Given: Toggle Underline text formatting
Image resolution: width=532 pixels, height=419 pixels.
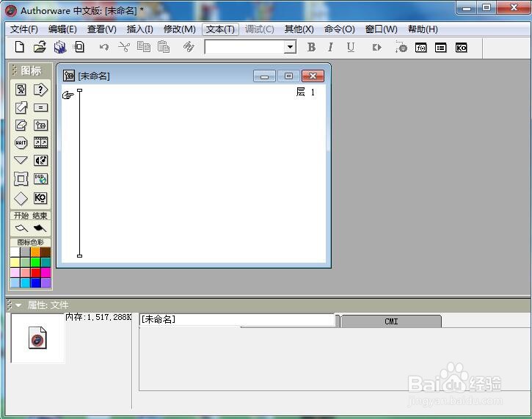Looking at the screenshot, I should click(351, 47).
